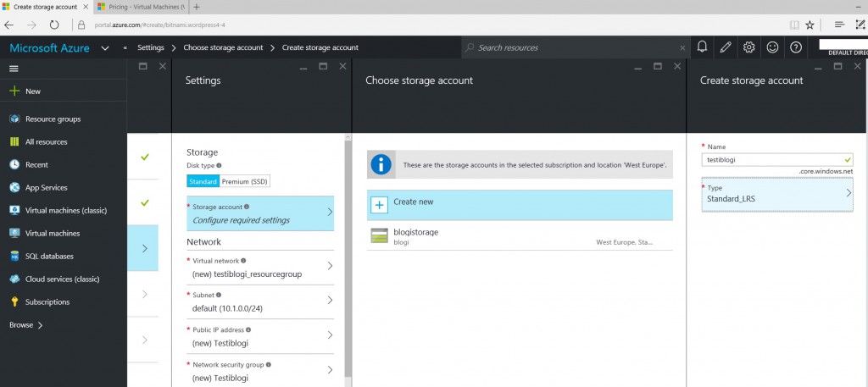The height and width of the screenshot is (387, 868).
Task: Click Choose storage account in breadcrumb
Action: tap(223, 47)
